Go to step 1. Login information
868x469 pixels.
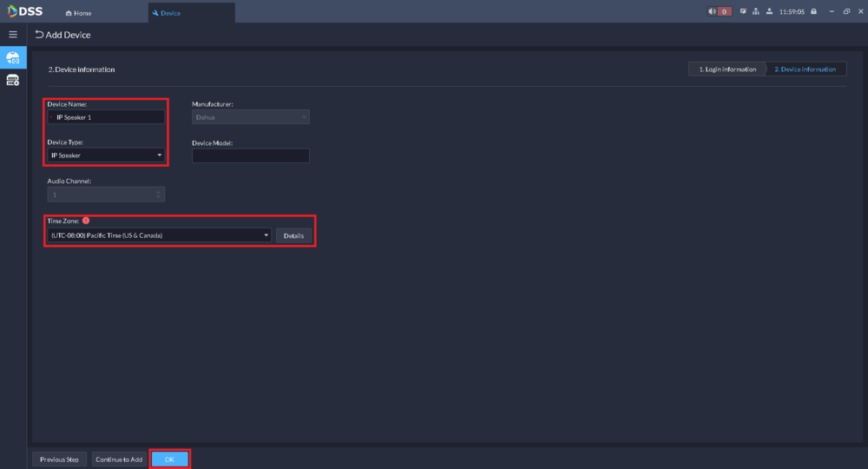pyautogui.click(x=727, y=69)
